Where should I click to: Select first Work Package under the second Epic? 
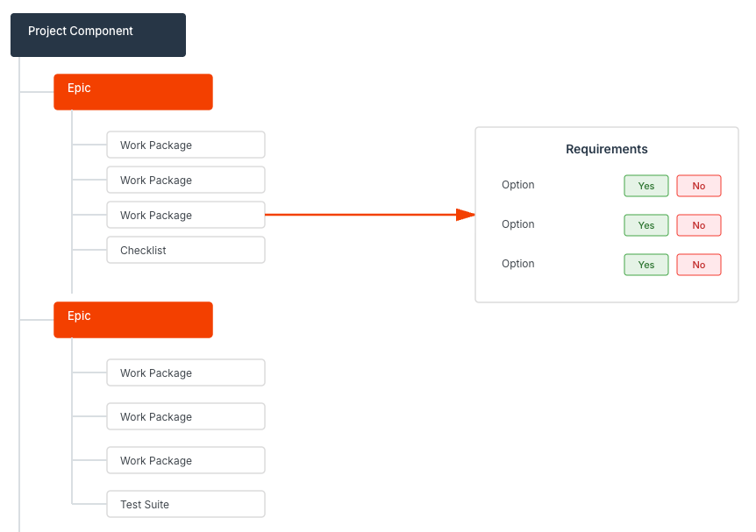pyautogui.click(x=185, y=373)
